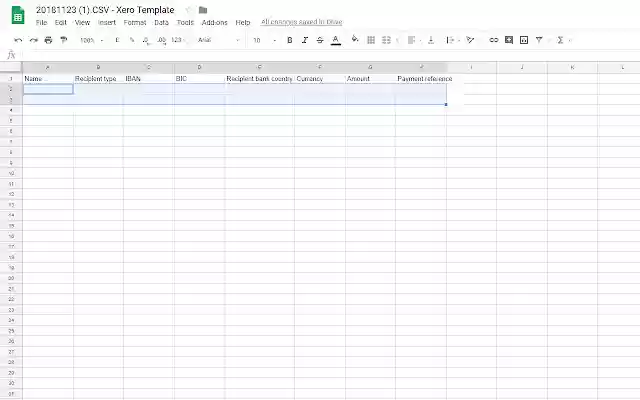Open the text wrapping dropdown
The height and width of the screenshot is (400, 640).
coord(452,40)
